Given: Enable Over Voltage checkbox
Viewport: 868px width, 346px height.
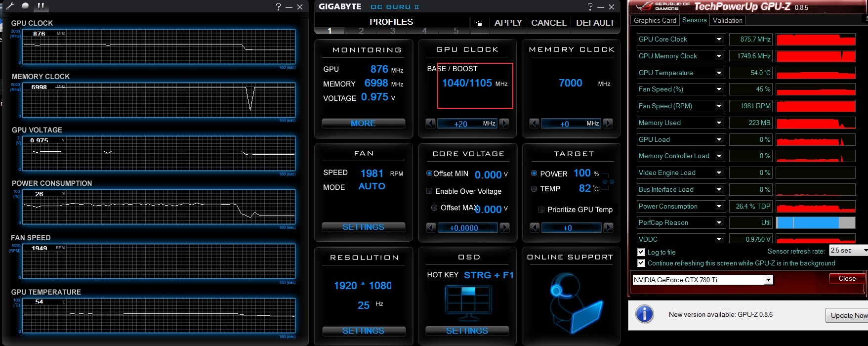Looking at the screenshot, I should click(429, 191).
